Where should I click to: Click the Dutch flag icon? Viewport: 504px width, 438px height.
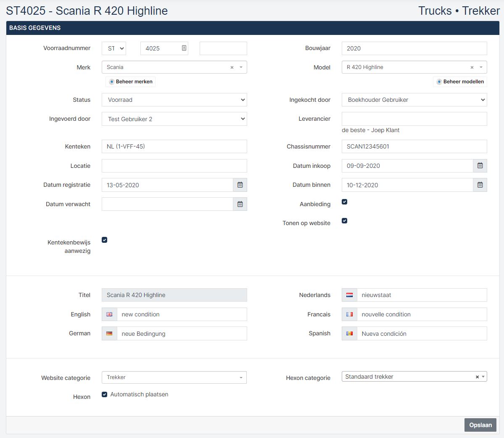[349, 295]
